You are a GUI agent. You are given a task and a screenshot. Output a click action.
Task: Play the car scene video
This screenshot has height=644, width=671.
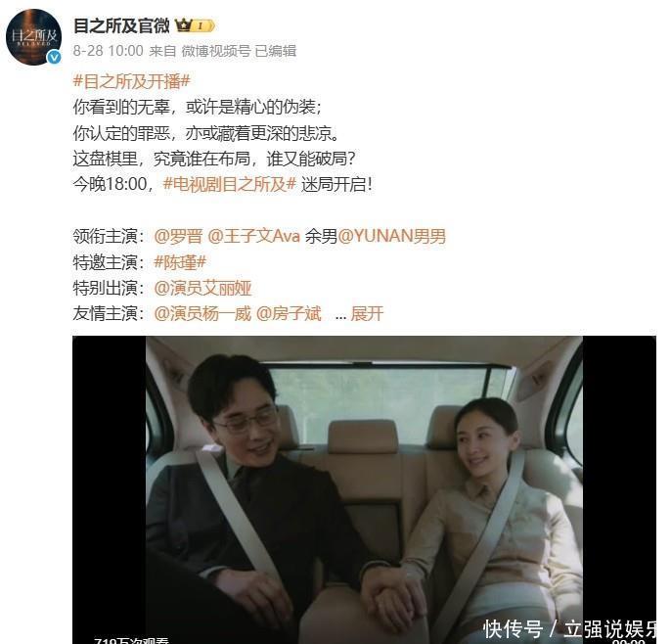[364, 489]
